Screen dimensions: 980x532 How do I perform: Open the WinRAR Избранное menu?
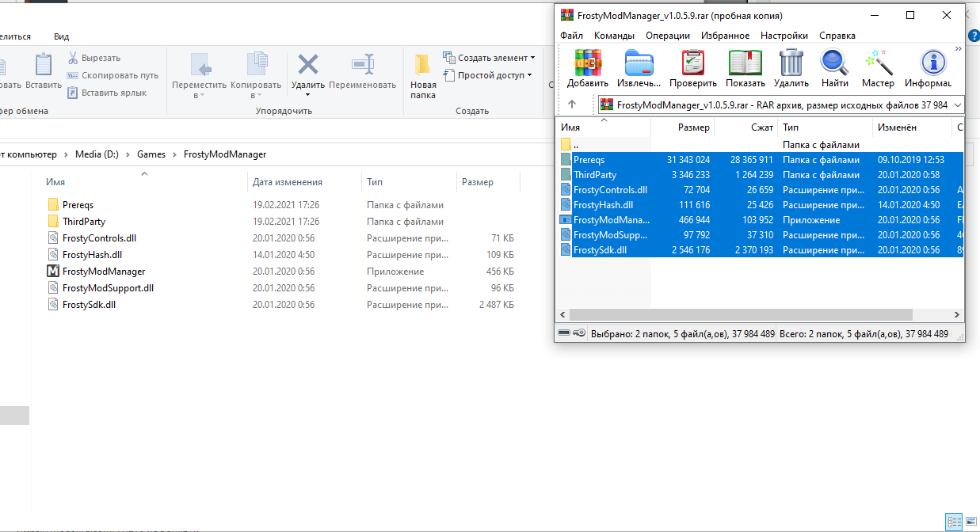[x=725, y=36]
